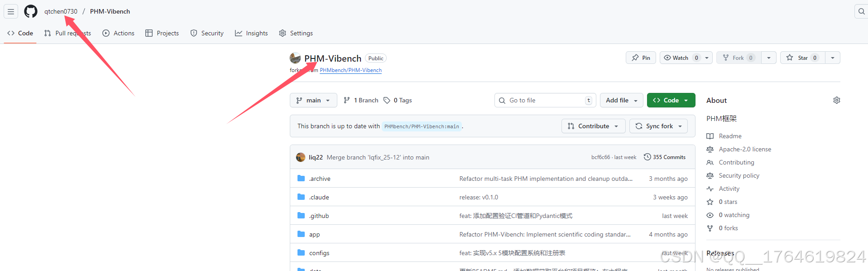Star this repository
The image size is (868, 271).
pos(802,58)
